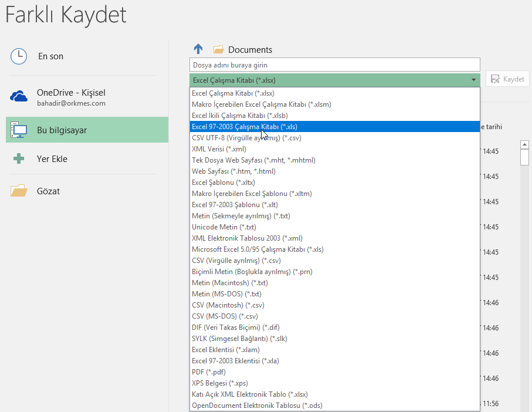The height and width of the screenshot is (412, 532).
Task: Click the Documents folder icon
Action: (x=219, y=49)
